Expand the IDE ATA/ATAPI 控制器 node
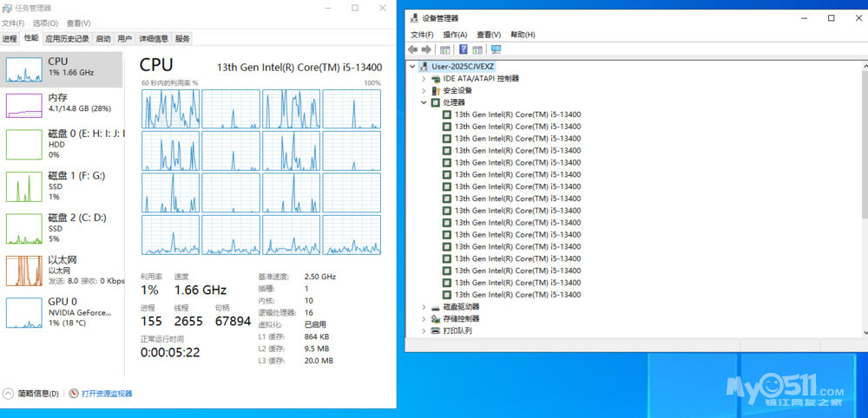Screen dimensions: 868x418 pyautogui.click(x=424, y=78)
